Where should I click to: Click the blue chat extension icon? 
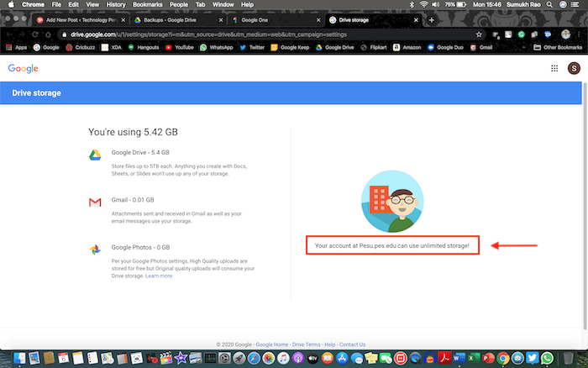(548, 34)
